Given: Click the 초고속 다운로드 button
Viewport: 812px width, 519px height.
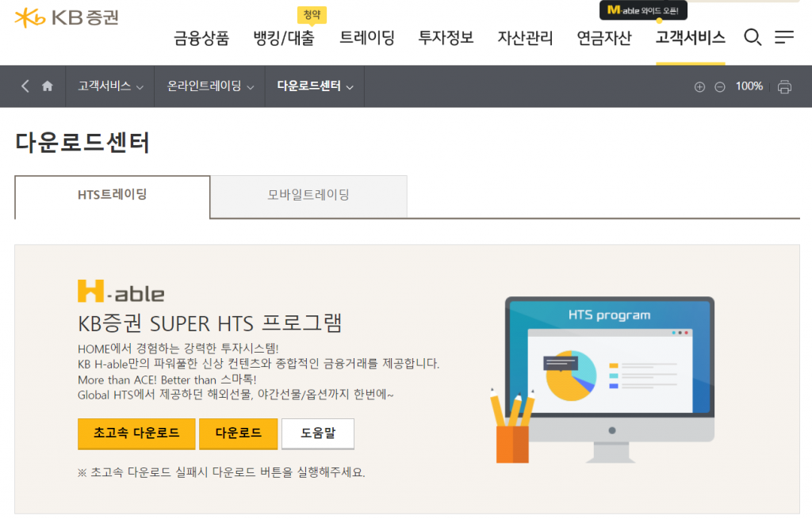Looking at the screenshot, I should (136, 433).
